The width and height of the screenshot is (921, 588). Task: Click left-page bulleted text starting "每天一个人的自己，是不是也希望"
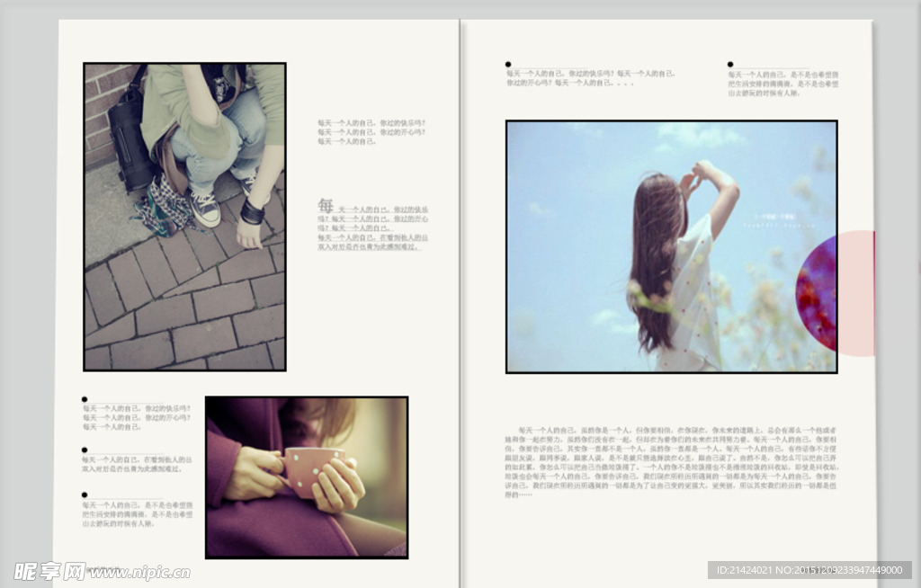[138, 514]
